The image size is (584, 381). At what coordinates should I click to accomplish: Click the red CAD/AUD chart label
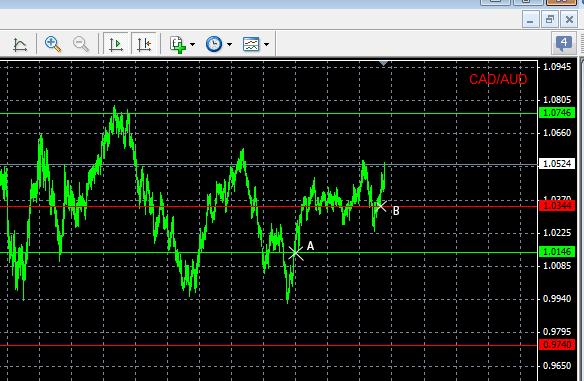click(498, 79)
